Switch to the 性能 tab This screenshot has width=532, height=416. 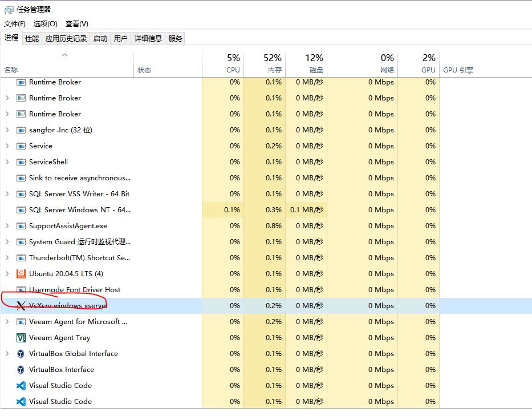tap(33, 39)
